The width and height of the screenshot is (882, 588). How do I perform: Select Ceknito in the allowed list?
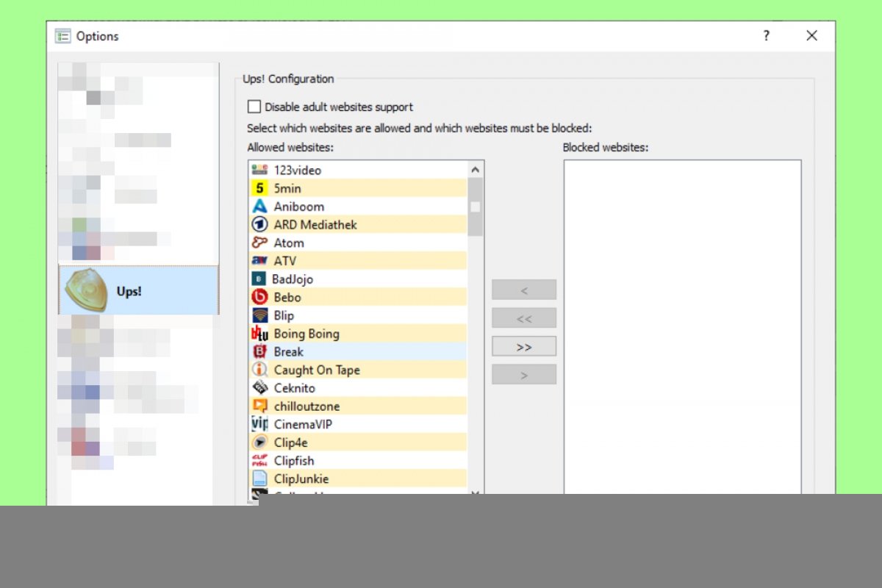coord(358,388)
